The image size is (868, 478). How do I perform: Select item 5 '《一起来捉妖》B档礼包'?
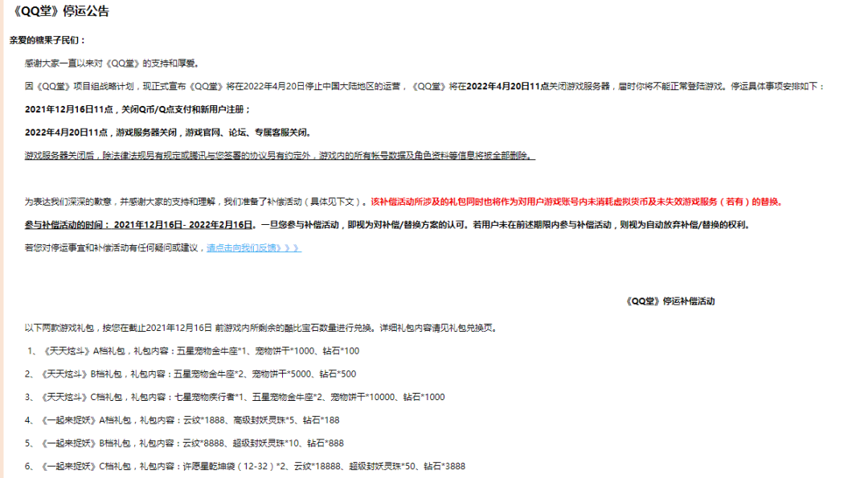point(184,443)
